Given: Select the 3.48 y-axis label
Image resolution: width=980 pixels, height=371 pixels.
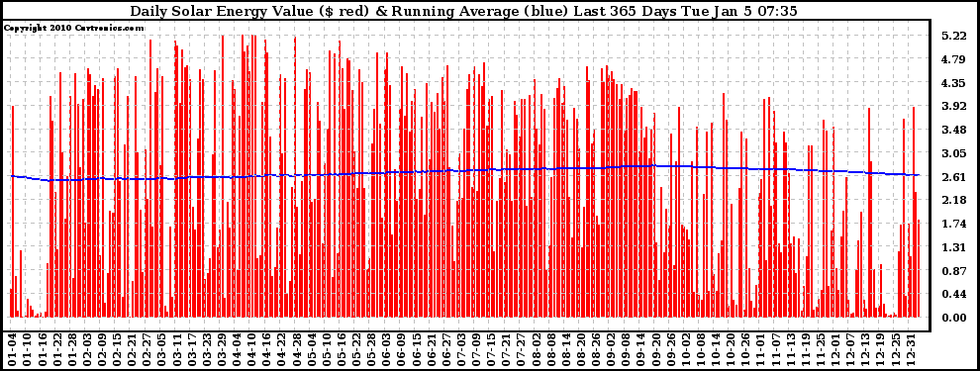Looking at the screenshot, I should pos(953,130).
